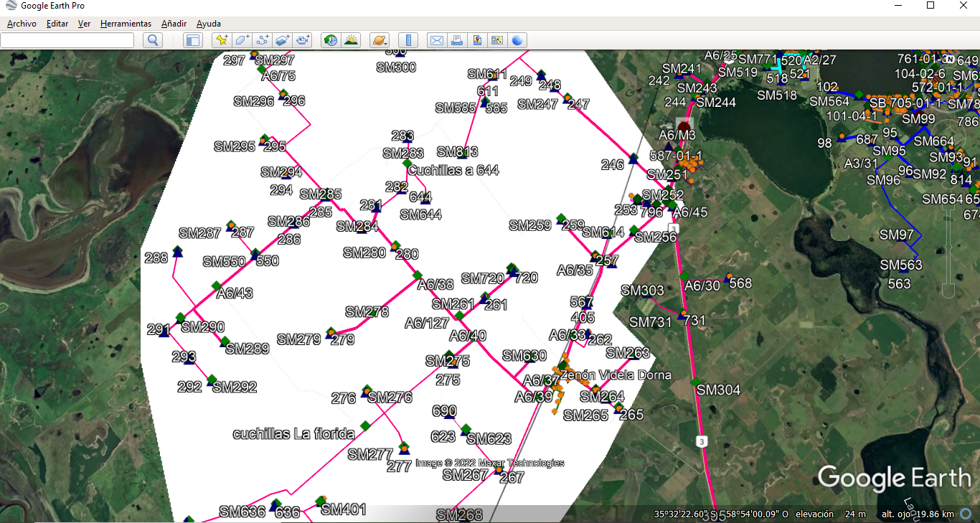Click inside the search input field
This screenshot has width=980, height=523.
pos(67,40)
